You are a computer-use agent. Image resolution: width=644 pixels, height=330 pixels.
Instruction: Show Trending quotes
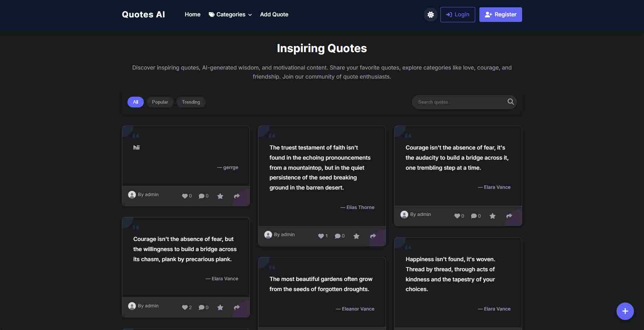click(x=191, y=102)
